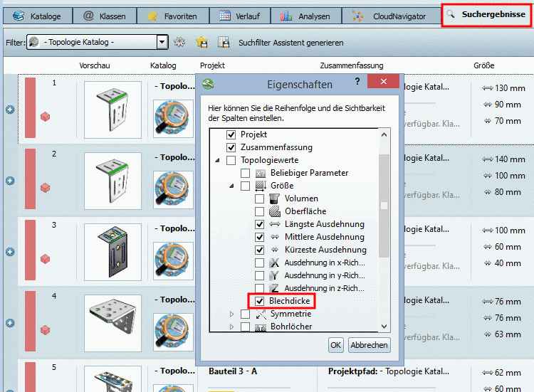534x392 pixels.
Task: Click the Katalog column header
Action: coord(163,65)
